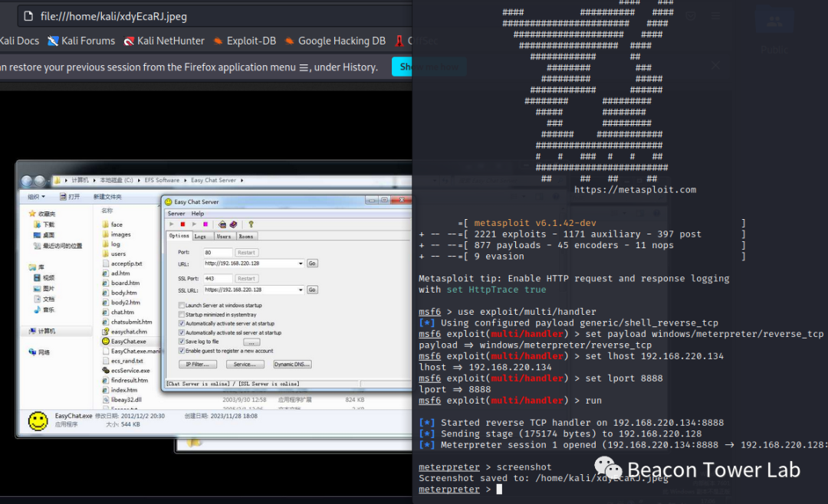The height and width of the screenshot is (504, 828).
Task: Toggle Enable guest to register new account
Action: pyautogui.click(x=182, y=350)
